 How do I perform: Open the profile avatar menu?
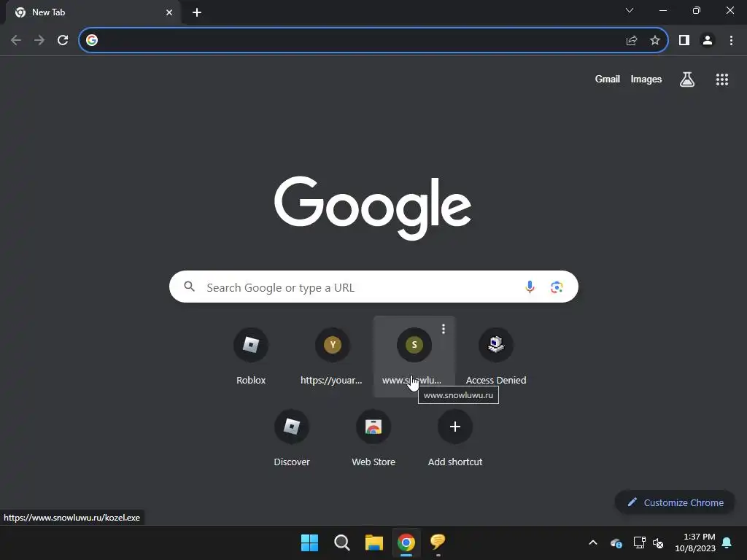708,41
